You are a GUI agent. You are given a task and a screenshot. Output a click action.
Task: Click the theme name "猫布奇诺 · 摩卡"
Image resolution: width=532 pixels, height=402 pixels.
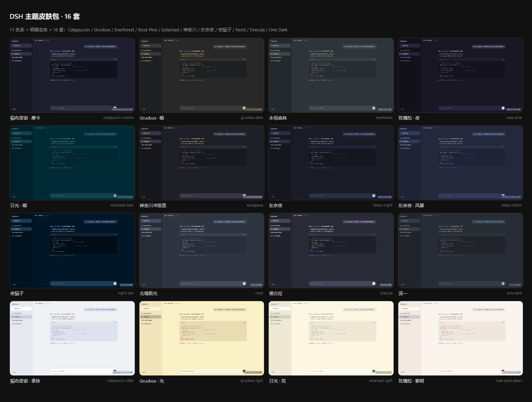[x=25, y=118]
